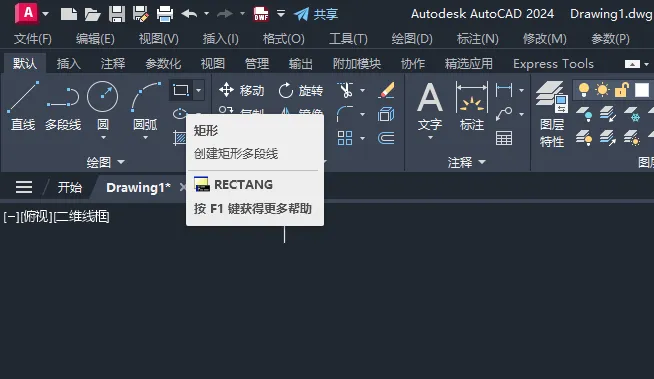Click the Layer Freeze snowflake icon

point(631,114)
